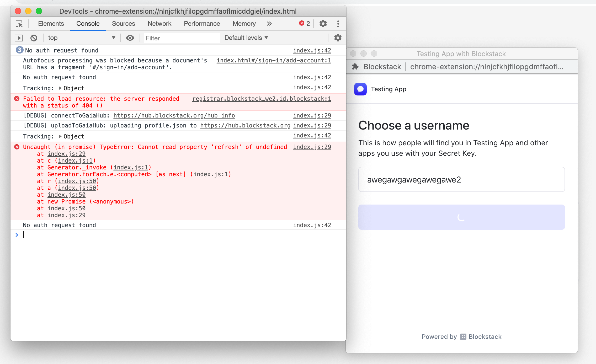Screen dimensions: 596x364
Task: Open the 'at r (index.js:50)' stack link
Action: pyautogui.click(x=77, y=181)
